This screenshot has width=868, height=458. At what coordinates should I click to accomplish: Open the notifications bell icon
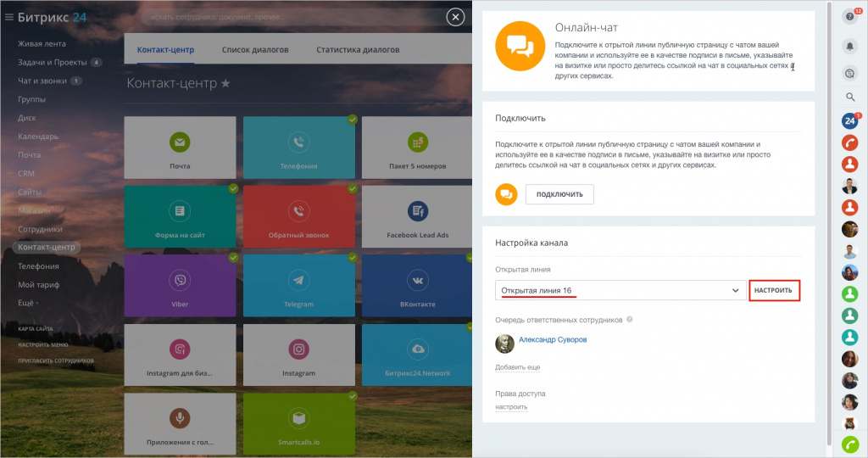tap(849, 46)
